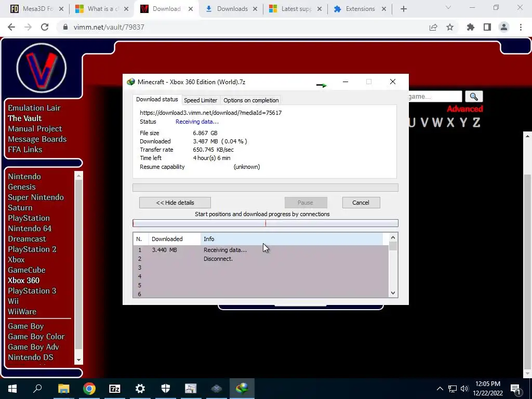Open Google Chrome taskbar icon
Viewport: 532px width, 399px height.
point(89,389)
